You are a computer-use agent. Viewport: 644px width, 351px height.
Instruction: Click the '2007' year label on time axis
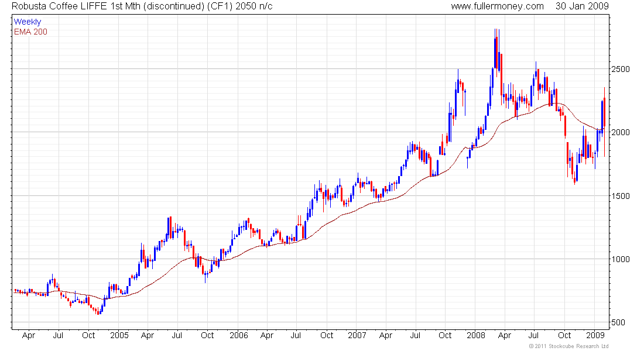tap(357, 335)
